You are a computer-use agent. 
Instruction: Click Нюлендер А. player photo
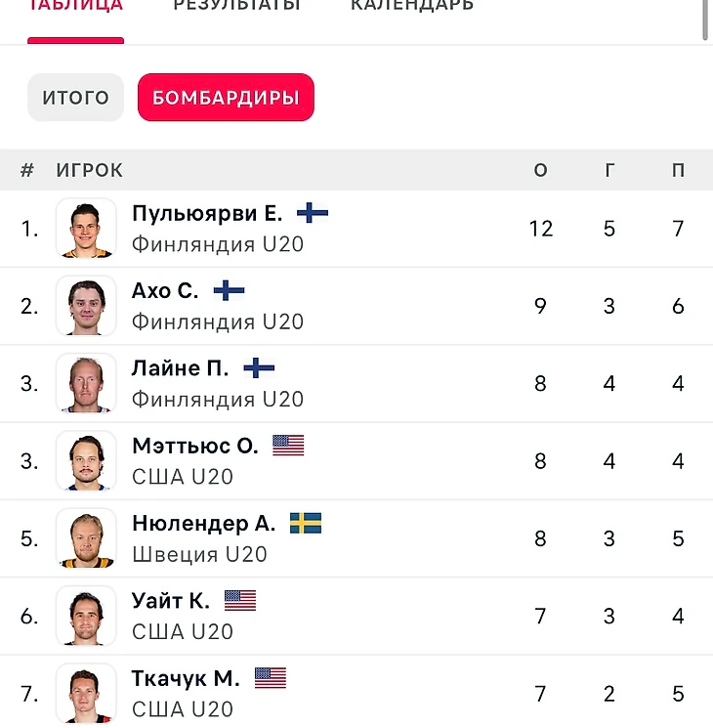tap(86, 538)
